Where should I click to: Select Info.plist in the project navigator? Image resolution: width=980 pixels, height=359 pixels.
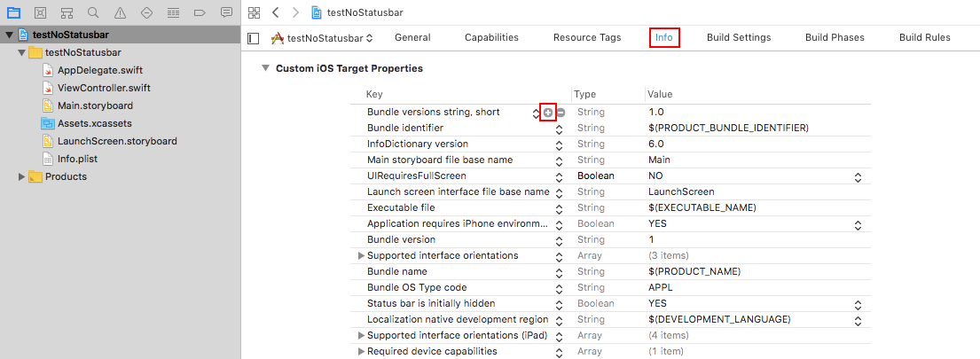[x=72, y=159]
